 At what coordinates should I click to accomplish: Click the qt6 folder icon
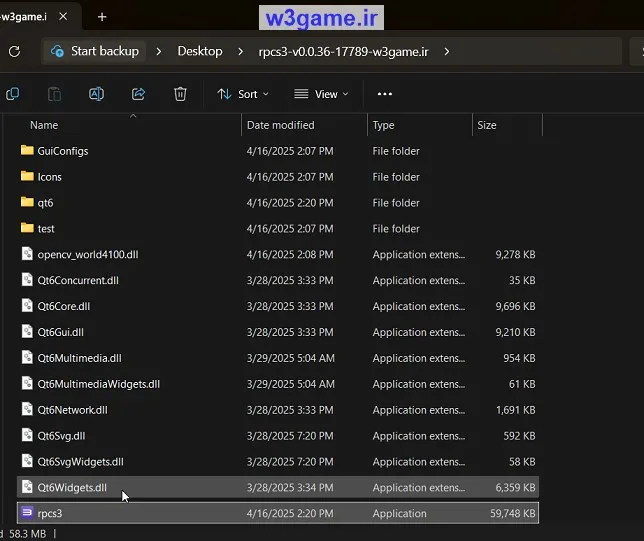coord(27,202)
